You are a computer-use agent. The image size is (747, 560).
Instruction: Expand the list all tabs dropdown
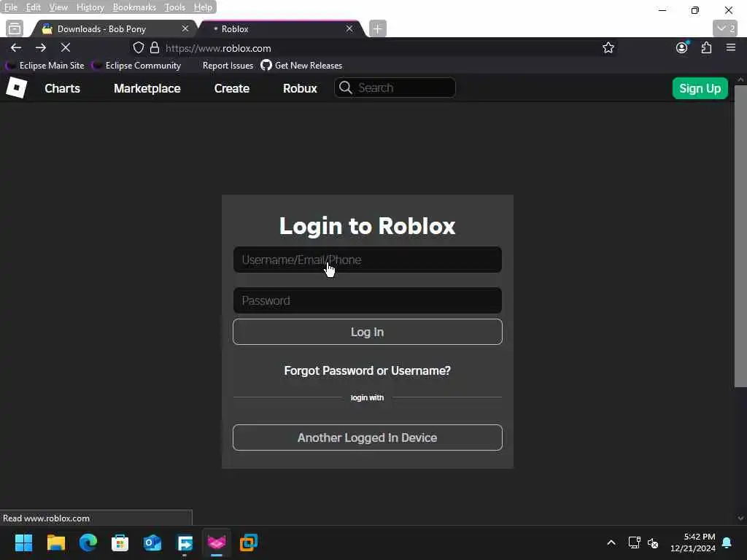(726, 28)
